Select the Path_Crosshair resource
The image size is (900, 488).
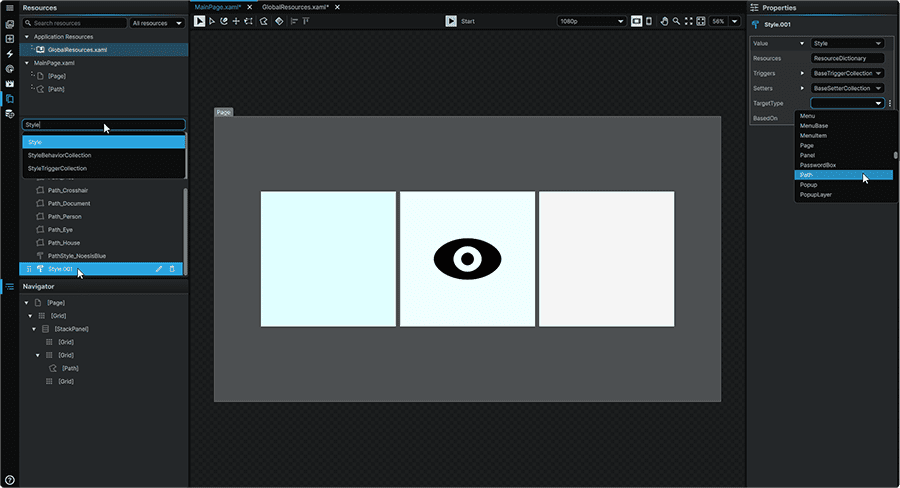pyautogui.click(x=68, y=191)
